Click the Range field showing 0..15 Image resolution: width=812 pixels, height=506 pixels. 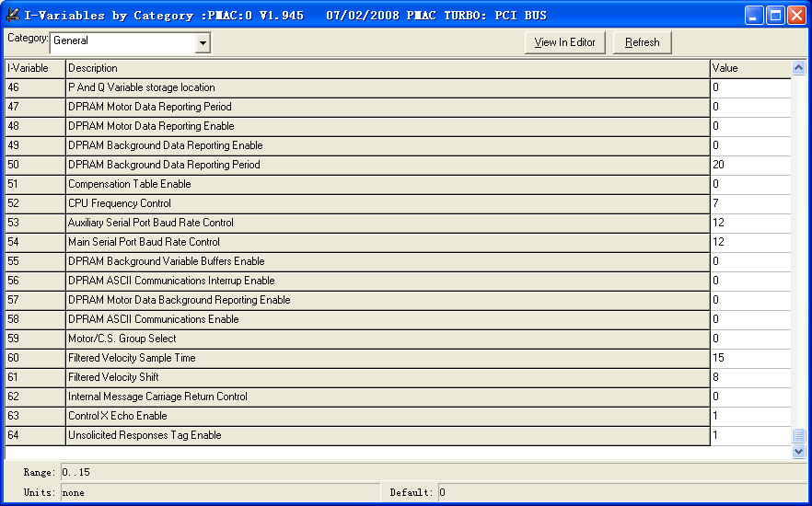click(x=434, y=472)
